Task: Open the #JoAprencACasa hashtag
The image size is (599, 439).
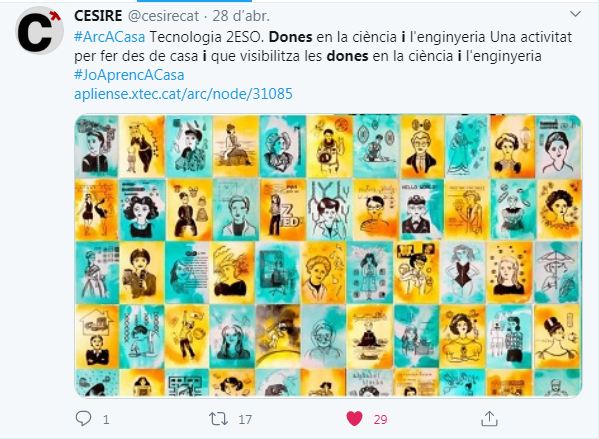Action: [x=129, y=75]
